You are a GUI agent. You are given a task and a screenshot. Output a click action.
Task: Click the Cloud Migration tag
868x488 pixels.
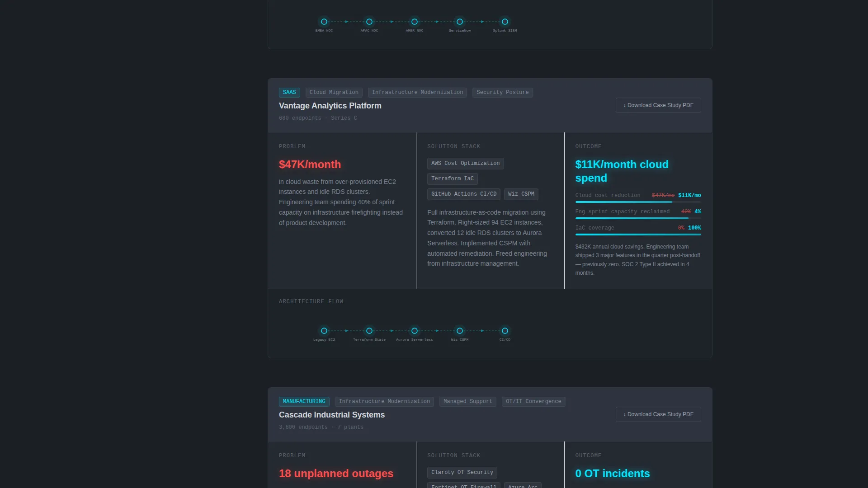click(x=334, y=92)
